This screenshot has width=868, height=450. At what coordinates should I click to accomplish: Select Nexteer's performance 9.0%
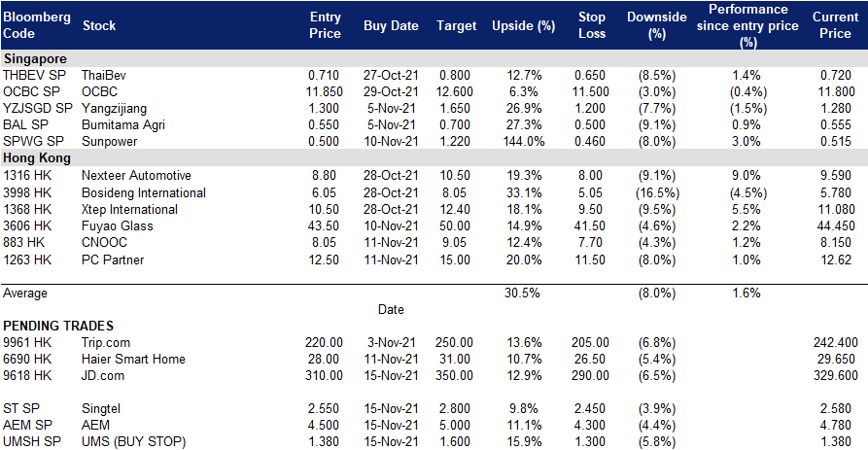point(746,176)
